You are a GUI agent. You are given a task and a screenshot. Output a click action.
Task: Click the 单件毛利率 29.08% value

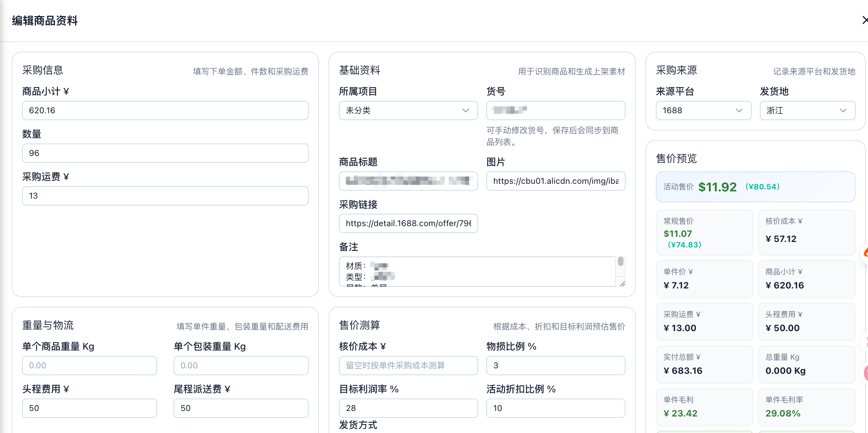coord(783,413)
